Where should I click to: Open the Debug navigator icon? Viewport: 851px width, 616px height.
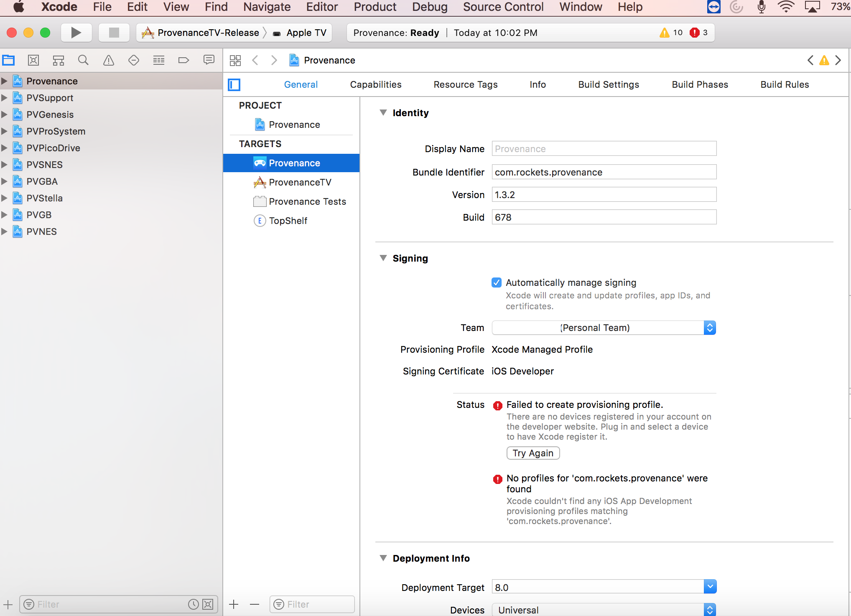[x=159, y=60]
